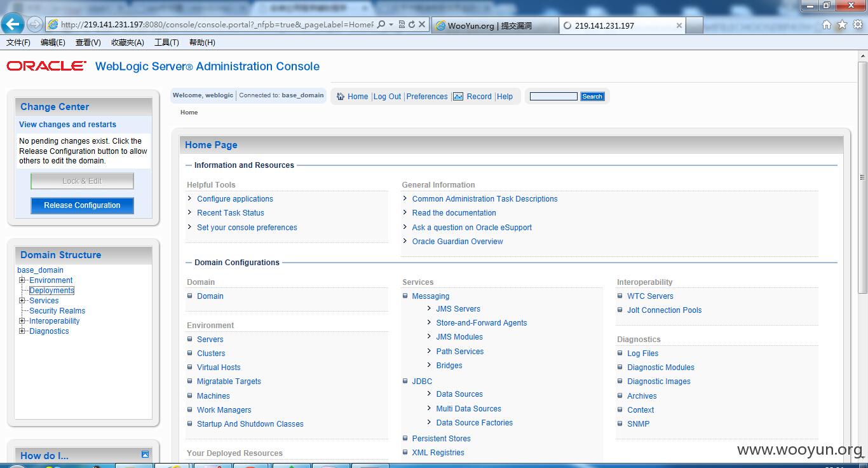Click the Lock & Edit button
868x468 pixels.
(x=82, y=181)
